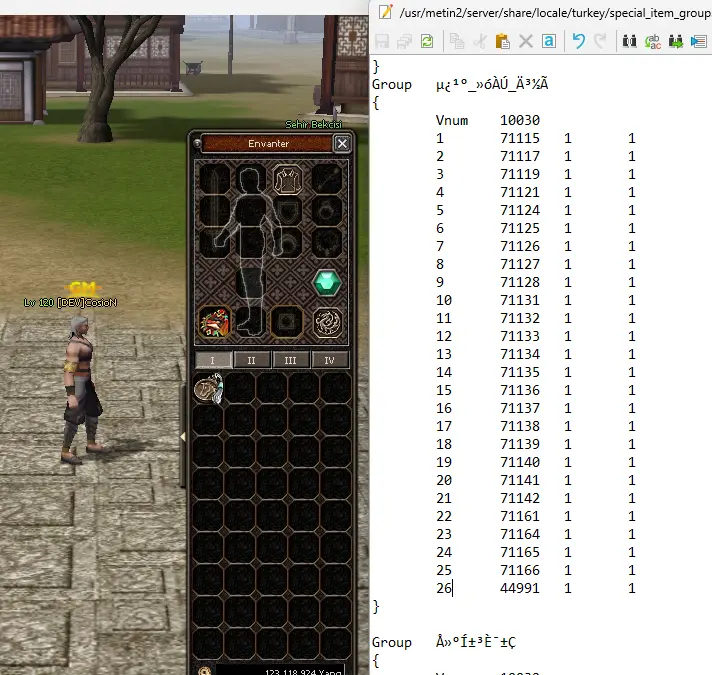Click the word 'Vnum' above row 1 in the editor
712x675 pixels.
[x=452, y=120]
